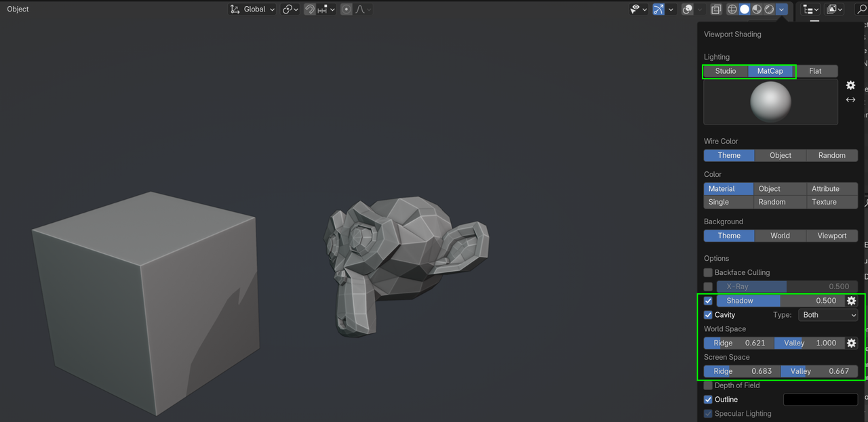Open the Global transform orientation dropdown
The image size is (868, 422).
click(252, 9)
